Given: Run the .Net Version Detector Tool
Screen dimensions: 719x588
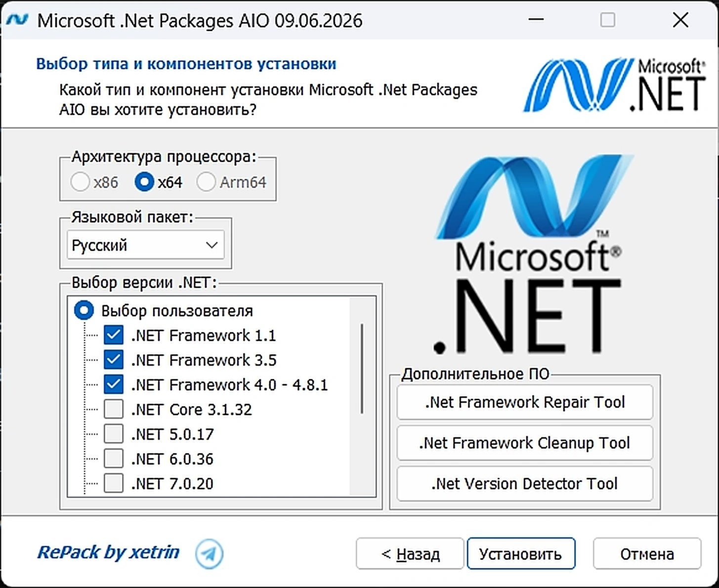Looking at the screenshot, I should point(525,484).
